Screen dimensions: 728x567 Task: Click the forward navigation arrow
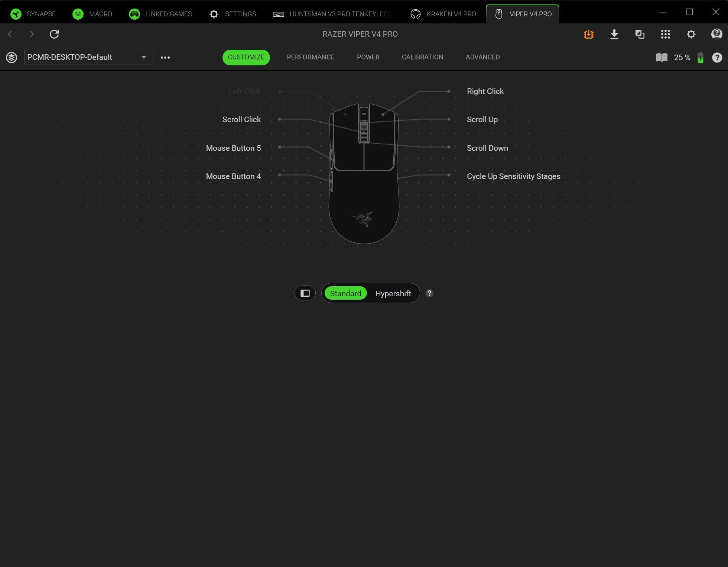(x=32, y=34)
